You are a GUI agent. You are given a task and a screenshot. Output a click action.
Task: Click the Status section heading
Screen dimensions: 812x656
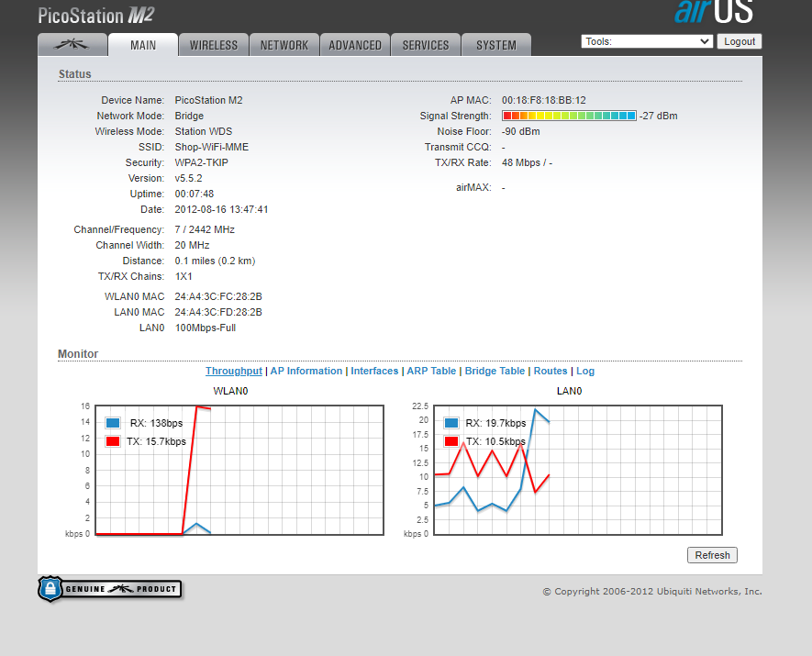(x=74, y=74)
